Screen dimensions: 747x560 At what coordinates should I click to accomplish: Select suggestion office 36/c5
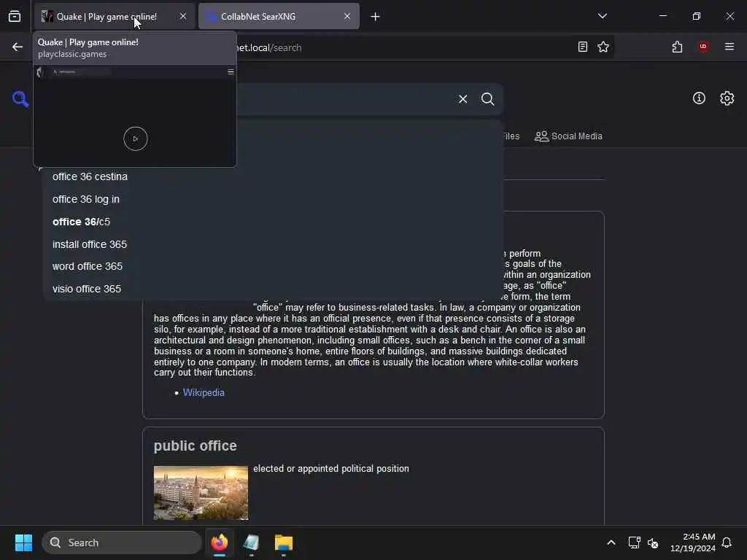[x=273, y=222]
